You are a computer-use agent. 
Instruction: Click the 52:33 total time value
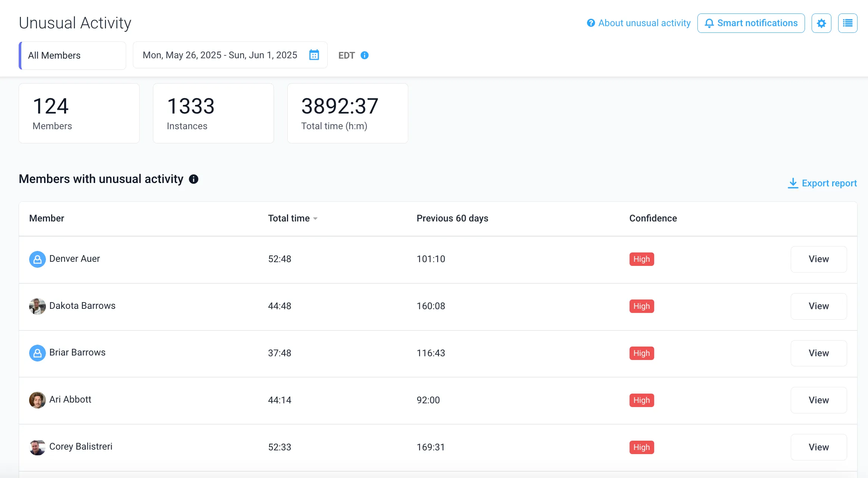tap(280, 447)
